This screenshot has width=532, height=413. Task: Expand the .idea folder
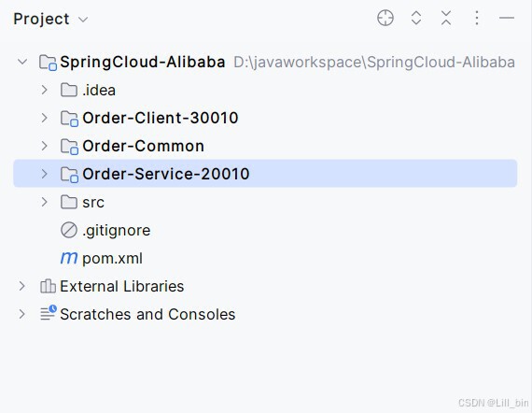coord(44,90)
